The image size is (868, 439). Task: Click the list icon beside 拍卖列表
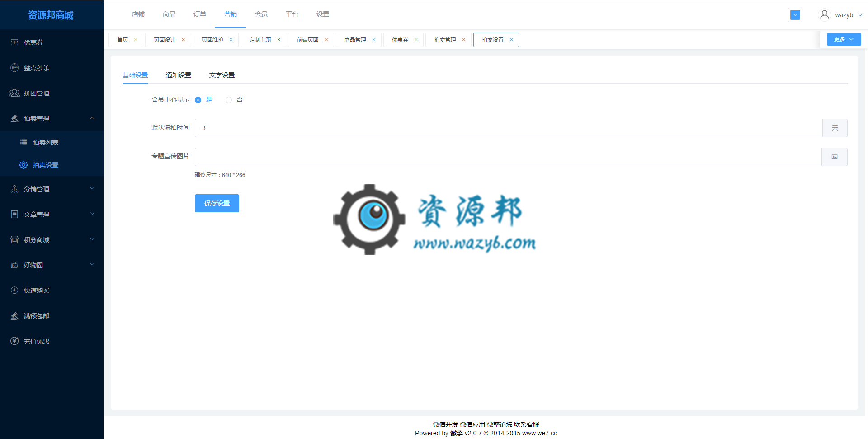pos(24,142)
